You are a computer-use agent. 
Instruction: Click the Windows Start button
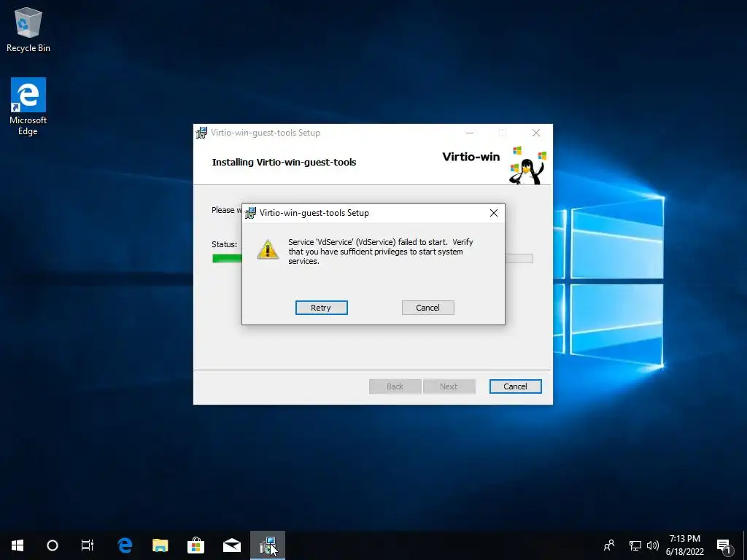[18, 545]
